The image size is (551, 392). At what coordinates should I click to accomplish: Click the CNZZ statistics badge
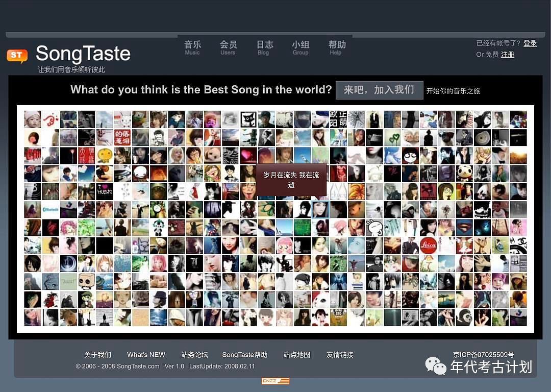(x=275, y=381)
